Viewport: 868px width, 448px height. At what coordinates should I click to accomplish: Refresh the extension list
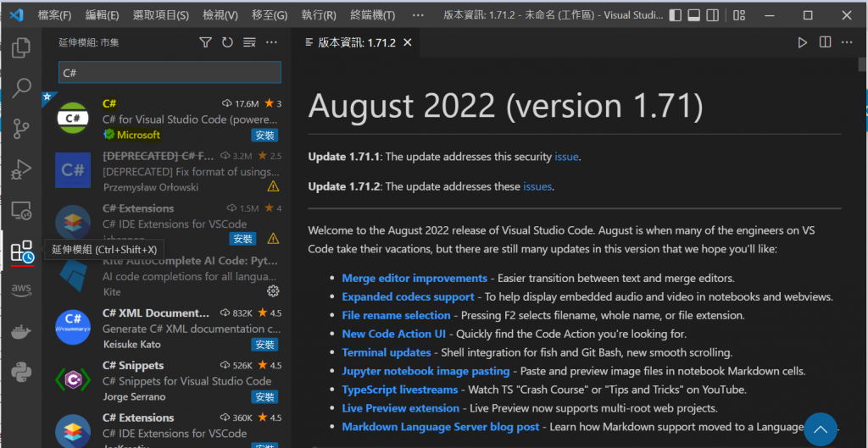click(227, 42)
